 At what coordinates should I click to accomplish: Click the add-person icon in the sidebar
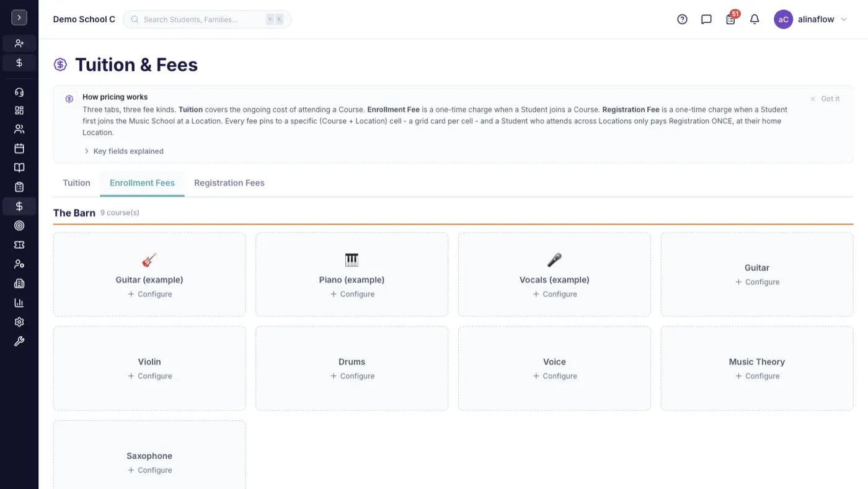(x=19, y=43)
